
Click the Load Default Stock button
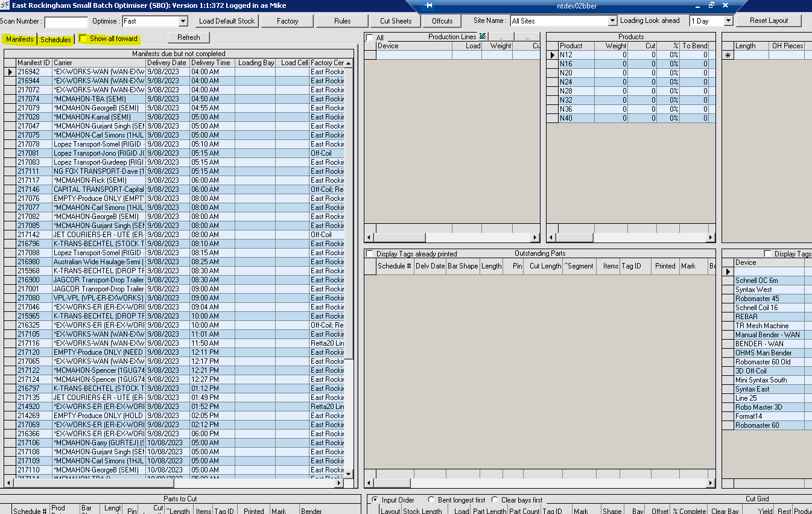(x=227, y=21)
